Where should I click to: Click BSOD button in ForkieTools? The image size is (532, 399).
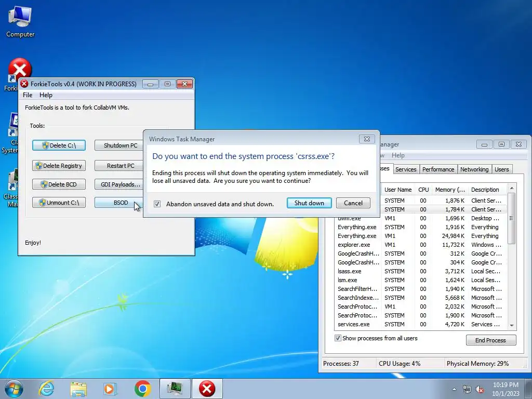coord(119,203)
